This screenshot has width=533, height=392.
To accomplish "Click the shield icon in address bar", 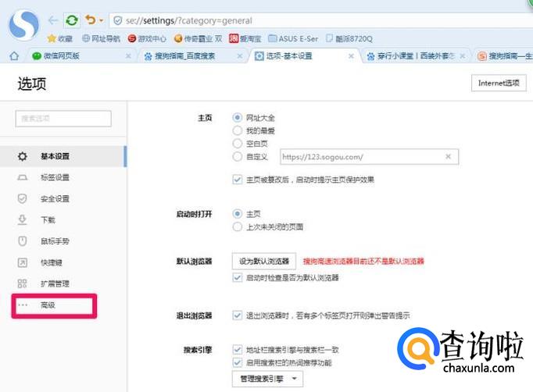I will point(117,21).
